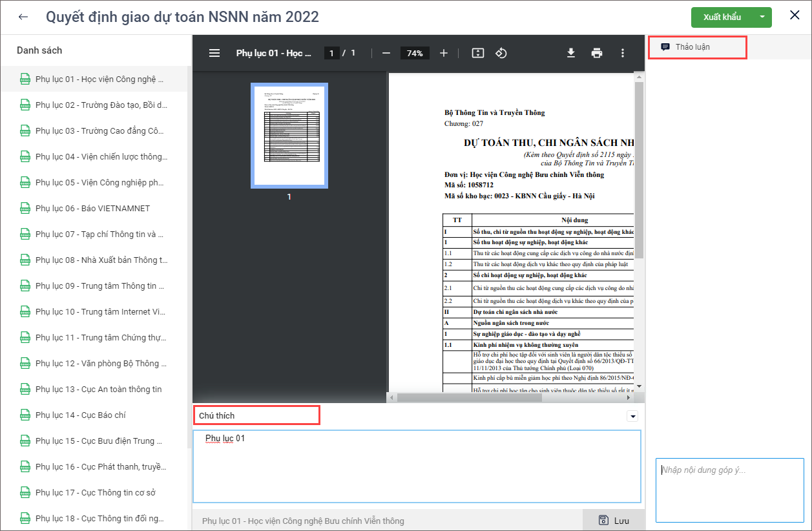The width and height of the screenshot is (812, 531).
Task: Select page 1 thumbnail in sidebar
Action: [289, 136]
